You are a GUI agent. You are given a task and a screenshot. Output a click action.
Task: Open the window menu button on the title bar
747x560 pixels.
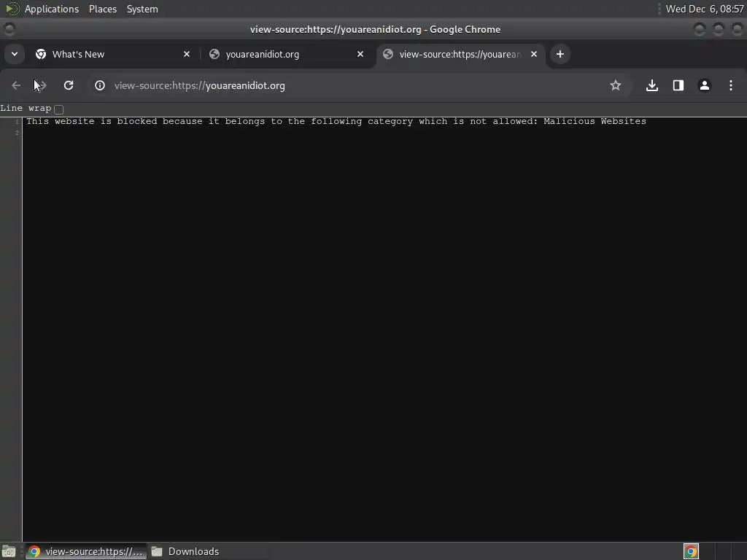point(9,29)
